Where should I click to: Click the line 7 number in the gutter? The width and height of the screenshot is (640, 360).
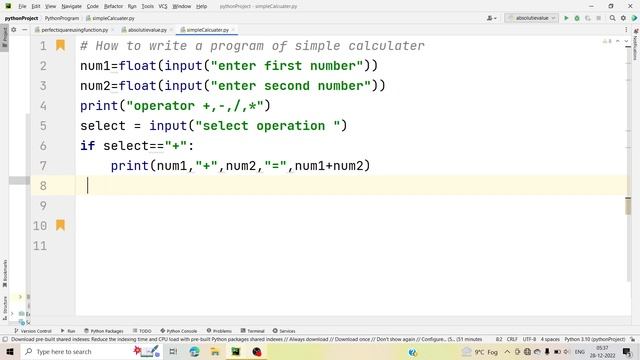click(43, 166)
